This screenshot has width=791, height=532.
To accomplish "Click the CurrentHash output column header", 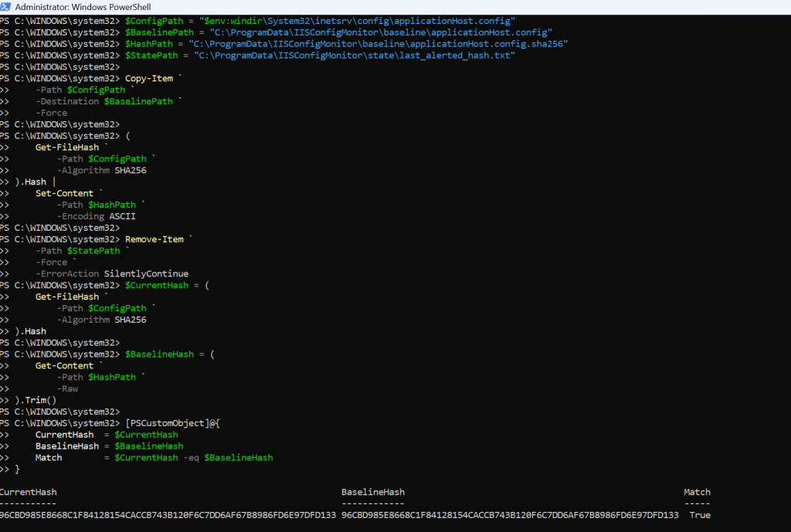I will 29,492.
